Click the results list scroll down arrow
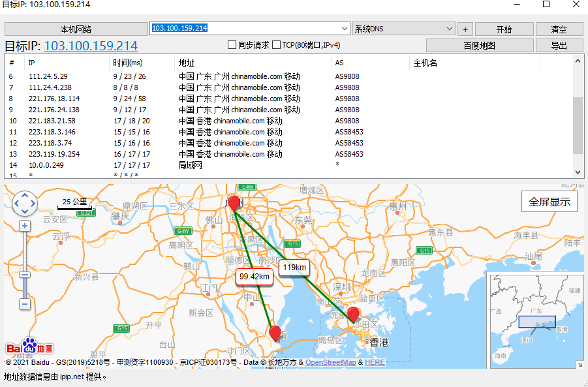Image resolution: width=588 pixels, height=387 pixels. coord(578,172)
